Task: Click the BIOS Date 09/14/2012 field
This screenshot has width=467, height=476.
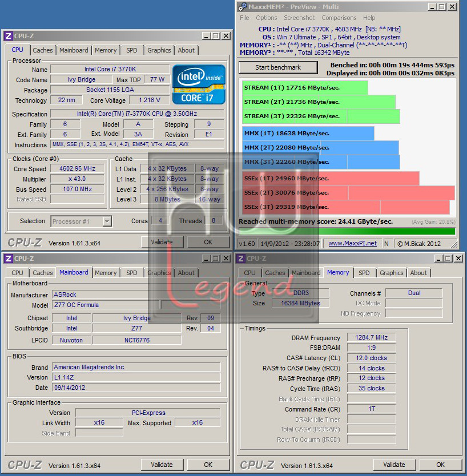Action: [136, 388]
